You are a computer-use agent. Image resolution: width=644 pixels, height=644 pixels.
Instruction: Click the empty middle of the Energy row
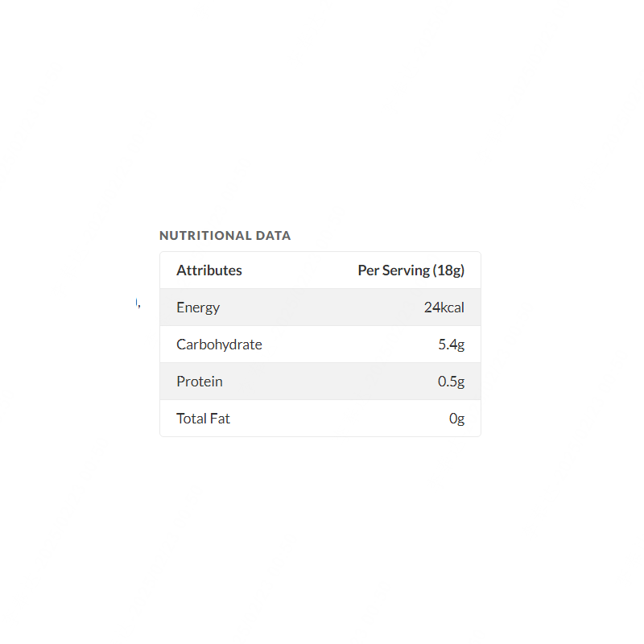click(x=320, y=308)
